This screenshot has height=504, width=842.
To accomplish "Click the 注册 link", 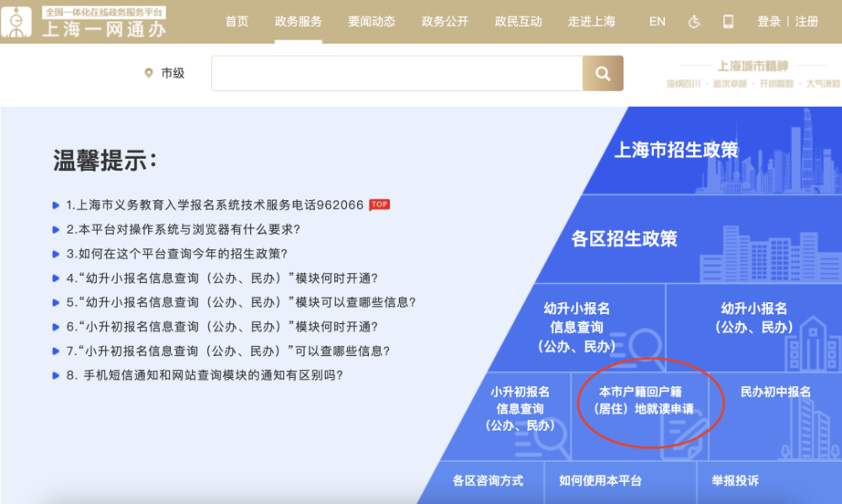I will click(807, 22).
